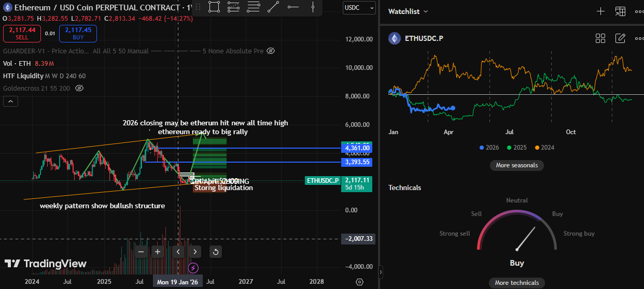Open the ETHUSDC.P grid layout icon

tap(600, 38)
